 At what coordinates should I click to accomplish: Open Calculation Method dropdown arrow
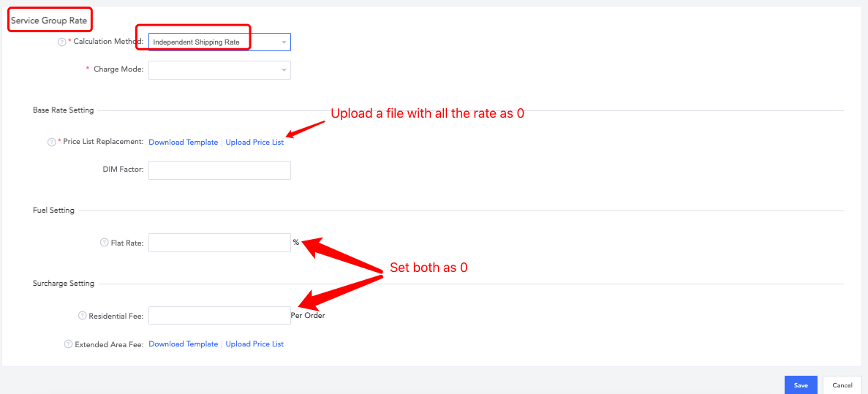tap(284, 42)
